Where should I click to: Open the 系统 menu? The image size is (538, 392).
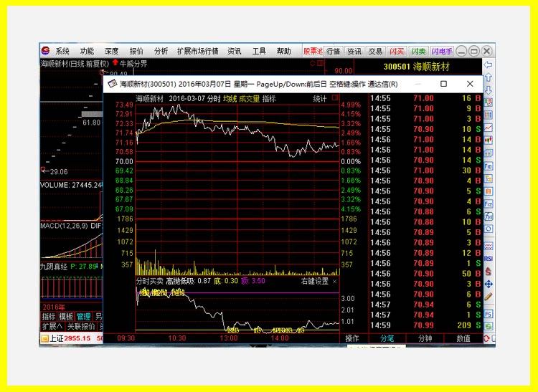click(x=62, y=51)
